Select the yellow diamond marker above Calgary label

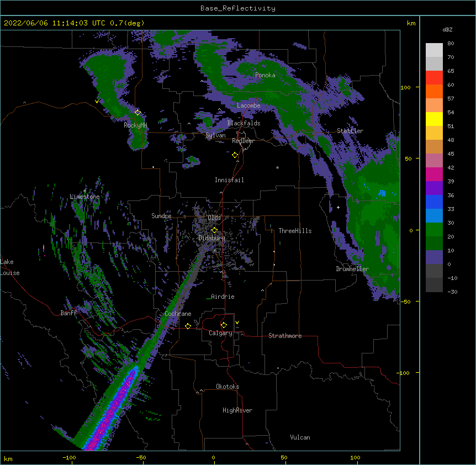(x=224, y=325)
